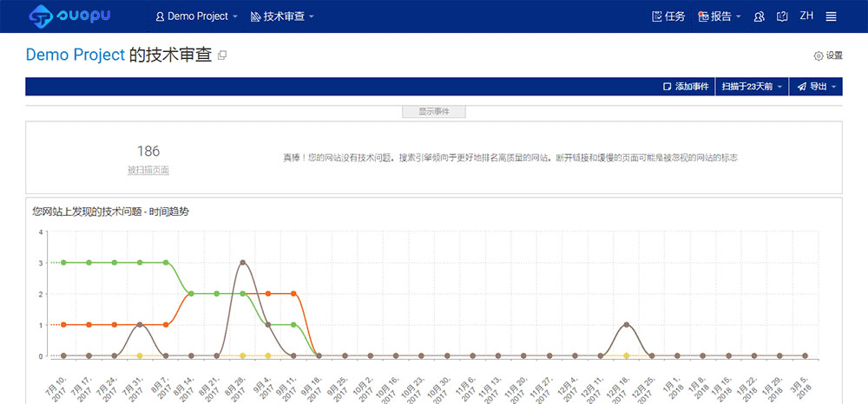Viewport: 868px width, 404px height.
Task: Click the user icon beside Demo Project
Action: point(160,16)
